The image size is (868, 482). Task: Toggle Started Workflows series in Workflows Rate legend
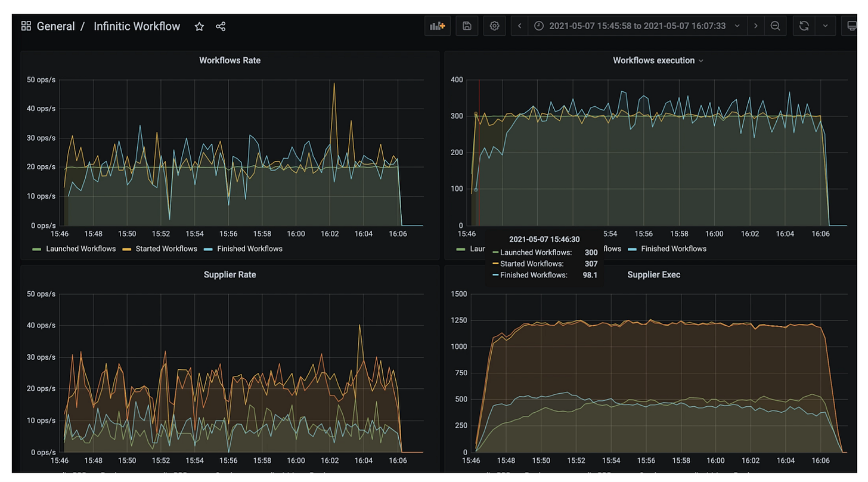point(166,249)
